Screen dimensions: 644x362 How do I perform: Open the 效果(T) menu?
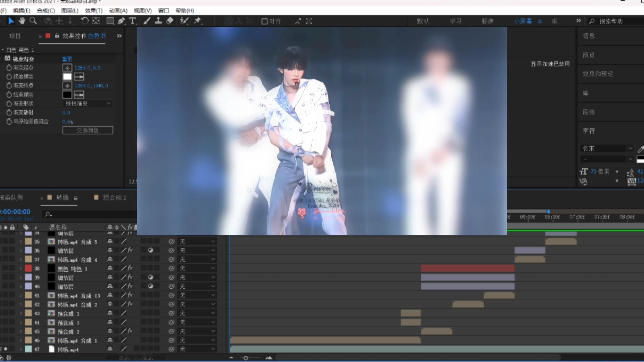tap(94, 11)
